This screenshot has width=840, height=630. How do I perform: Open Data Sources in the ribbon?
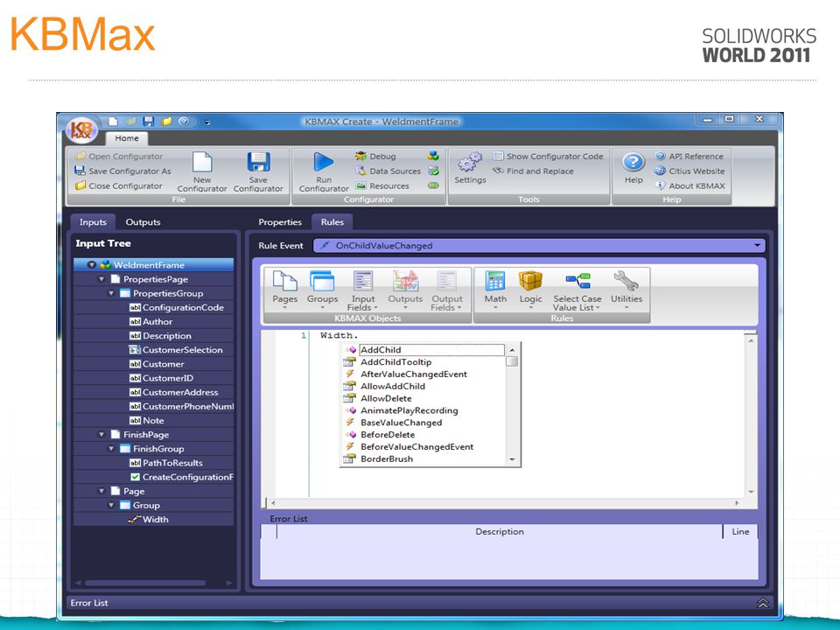(388, 171)
